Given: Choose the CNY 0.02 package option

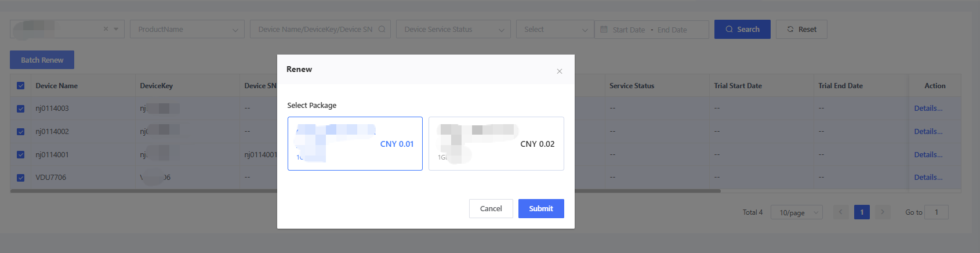Looking at the screenshot, I should pos(496,144).
